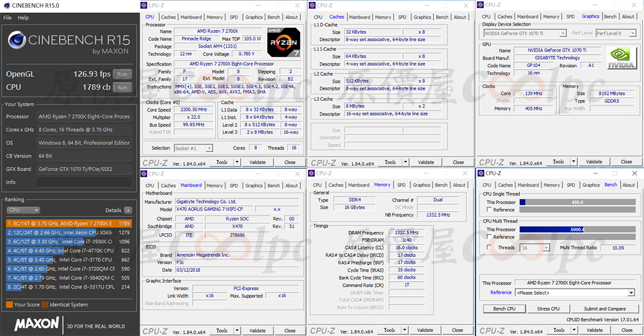
Task: Click the title bar icon of the CPU-Z processor window
Action: (144, 5)
